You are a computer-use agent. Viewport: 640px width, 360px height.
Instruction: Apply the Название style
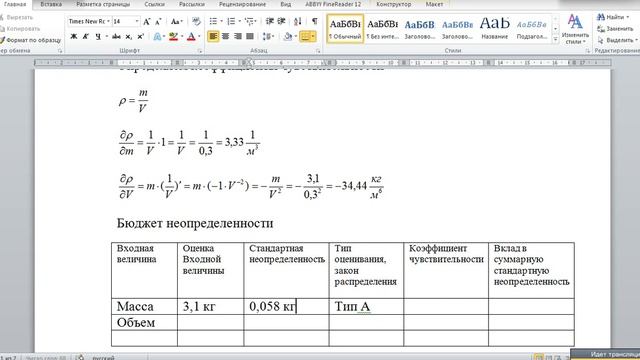(495, 29)
